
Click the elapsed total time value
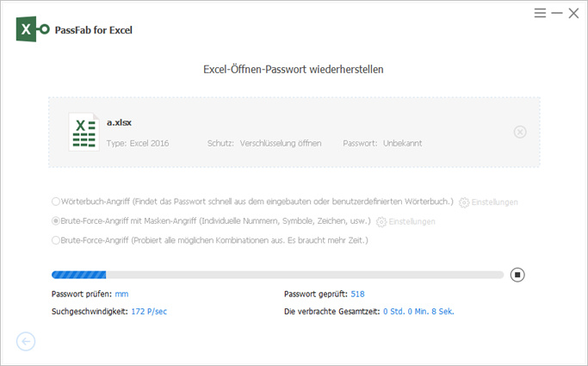pyautogui.click(x=418, y=311)
